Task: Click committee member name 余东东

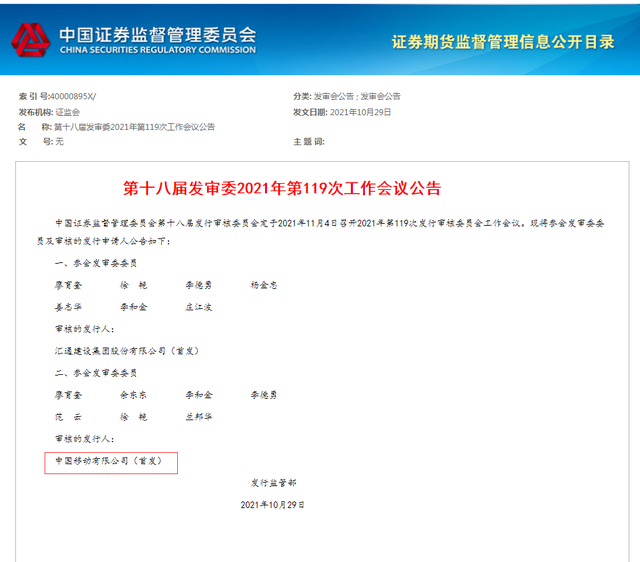Action: click(x=134, y=395)
